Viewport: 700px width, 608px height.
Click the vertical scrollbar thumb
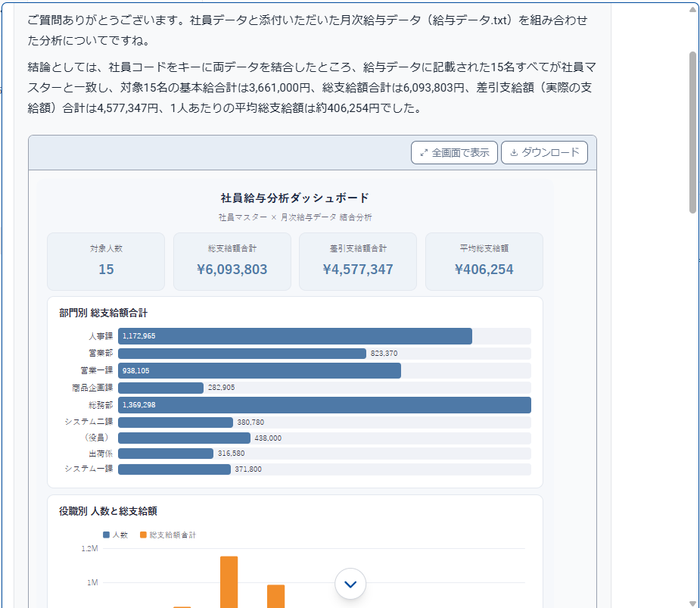(693, 133)
